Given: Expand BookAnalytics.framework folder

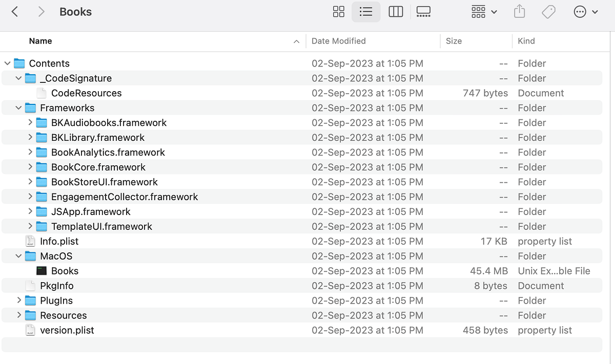Looking at the screenshot, I should coord(30,152).
